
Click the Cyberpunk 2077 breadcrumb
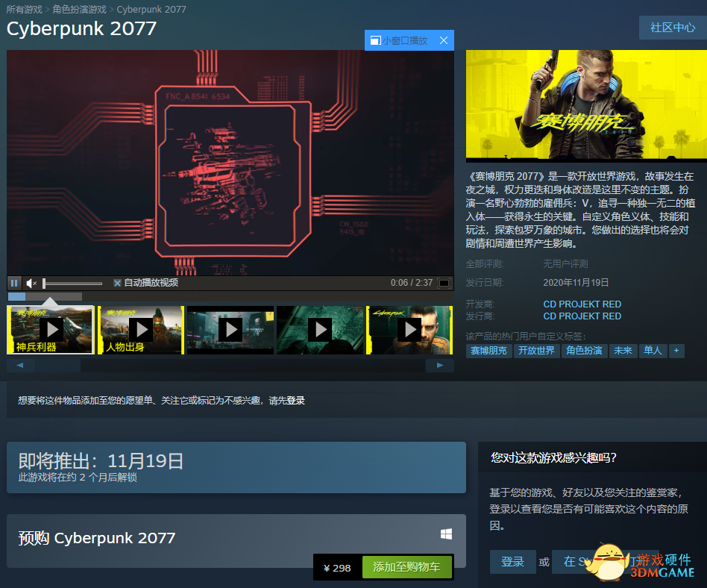(x=151, y=10)
